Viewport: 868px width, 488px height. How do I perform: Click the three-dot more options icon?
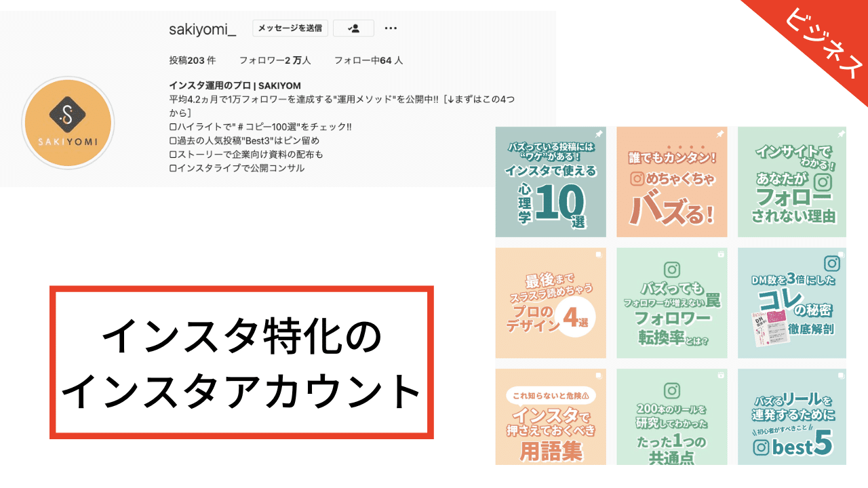390,28
